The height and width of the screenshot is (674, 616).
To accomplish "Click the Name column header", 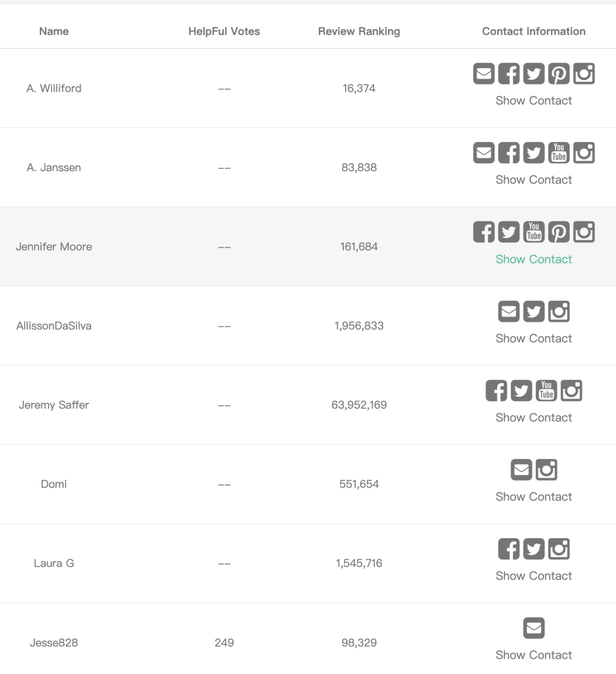I will pyautogui.click(x=54, y=31).
